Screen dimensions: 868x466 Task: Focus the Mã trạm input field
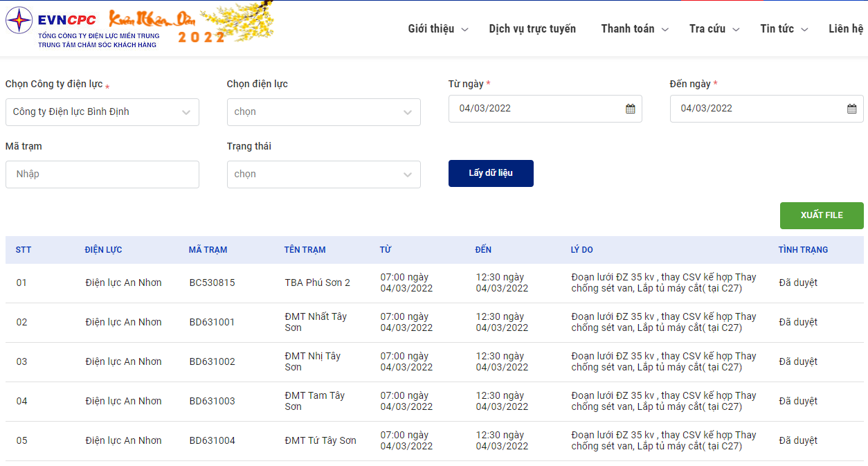point(102,174)
